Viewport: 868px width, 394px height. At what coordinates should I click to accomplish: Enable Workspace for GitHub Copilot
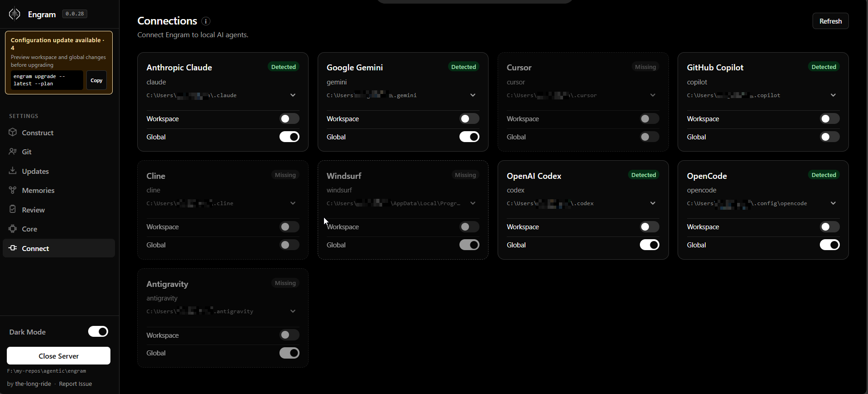coord(830,119)
